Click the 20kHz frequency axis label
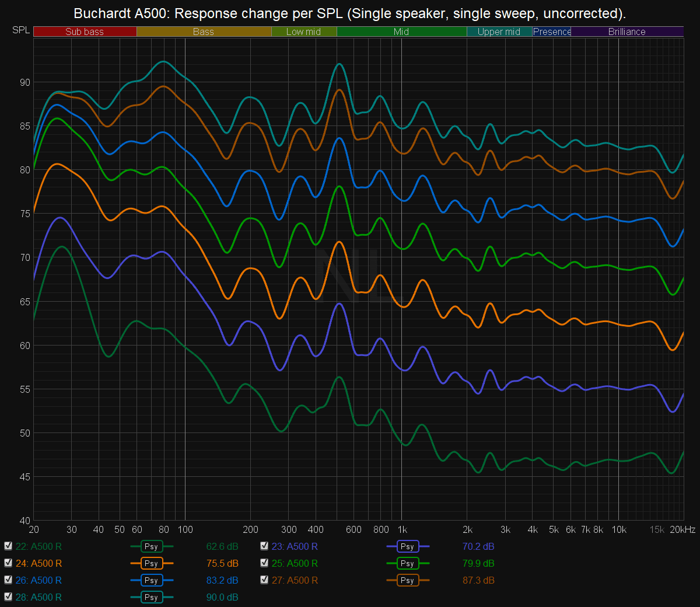Screen dimensions: 700x607 click(x=682, y=530)
